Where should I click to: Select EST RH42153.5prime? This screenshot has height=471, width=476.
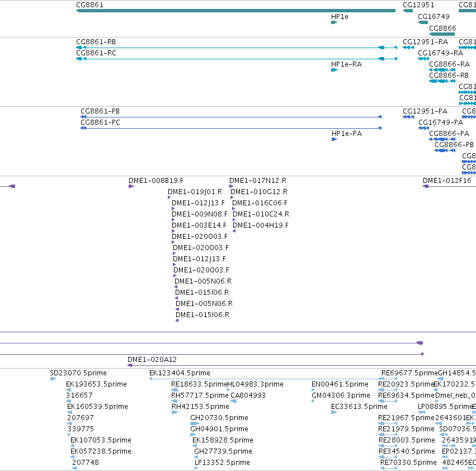200,407
